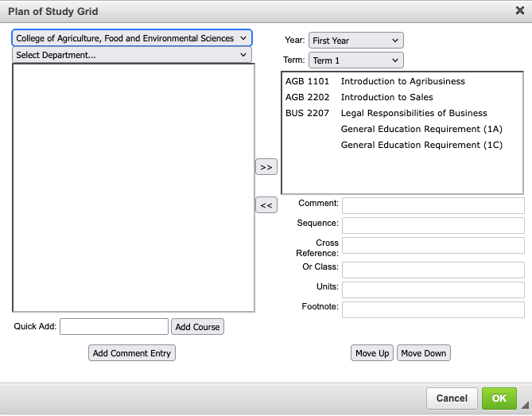
Task: Click the Move Up button
Action: [x=372, y=353]
